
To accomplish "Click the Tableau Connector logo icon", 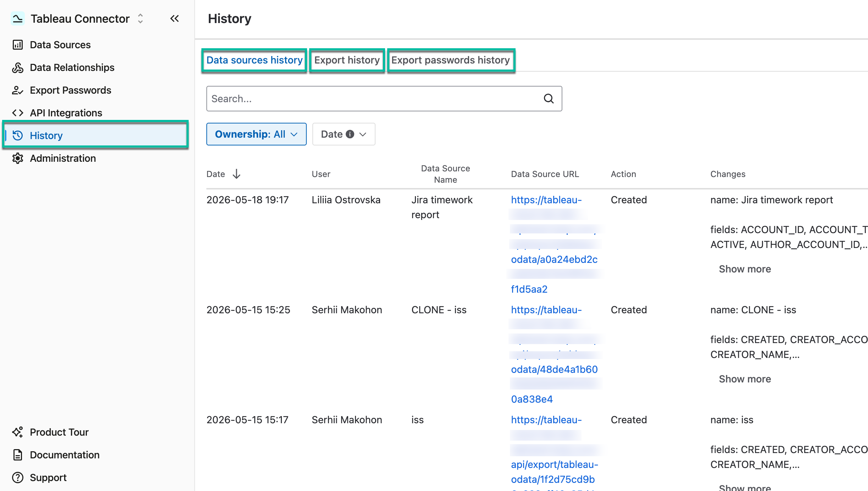I will 17,18.
